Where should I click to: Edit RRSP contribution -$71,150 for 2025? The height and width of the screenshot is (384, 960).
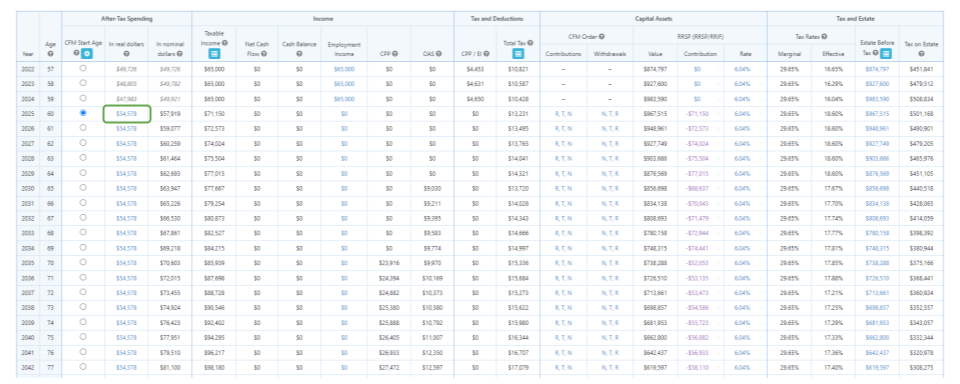[x=697, y=114]
